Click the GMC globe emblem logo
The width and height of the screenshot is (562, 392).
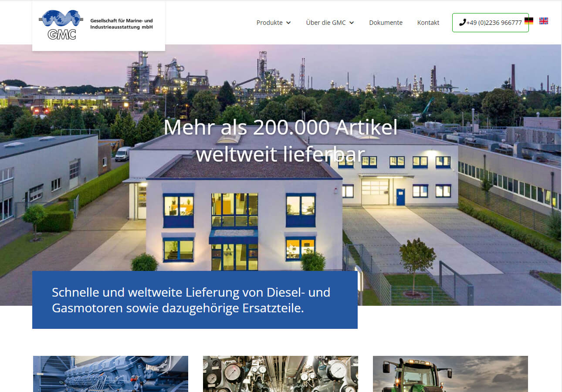click(x=61, y=19)
